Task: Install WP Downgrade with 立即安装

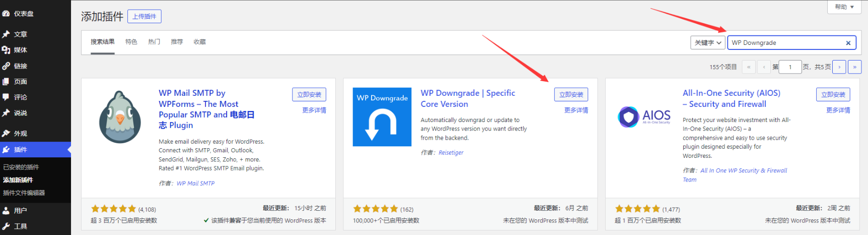Action: coord(571,94)
